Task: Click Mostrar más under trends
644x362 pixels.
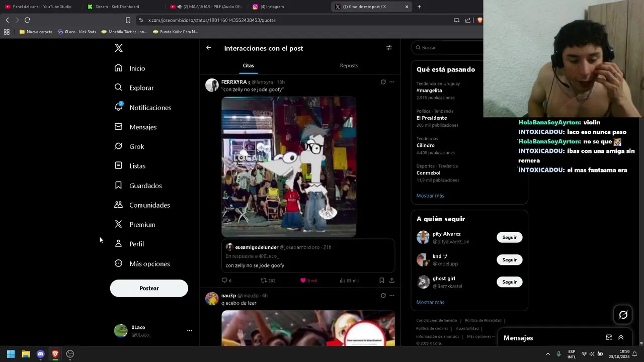Action: point(430,196)
